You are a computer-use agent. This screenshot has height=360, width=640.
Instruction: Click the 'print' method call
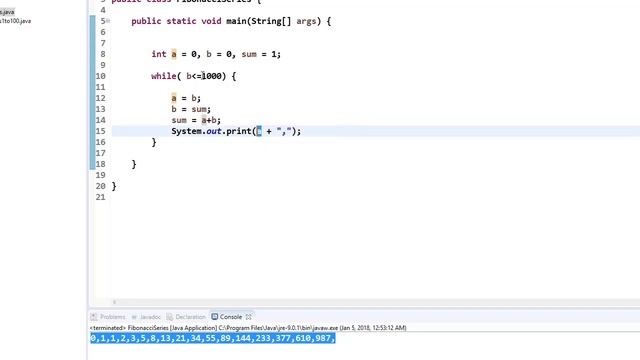click(238, 131)
